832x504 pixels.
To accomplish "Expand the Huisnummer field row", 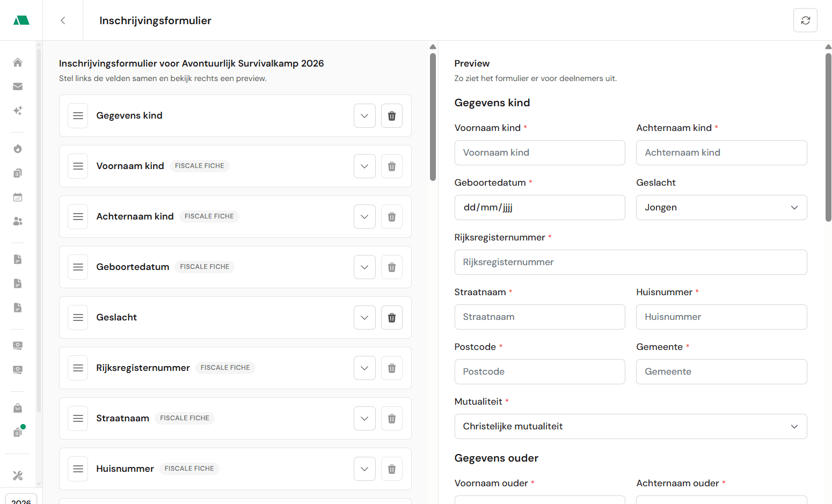I will click(x=364, y=469).
